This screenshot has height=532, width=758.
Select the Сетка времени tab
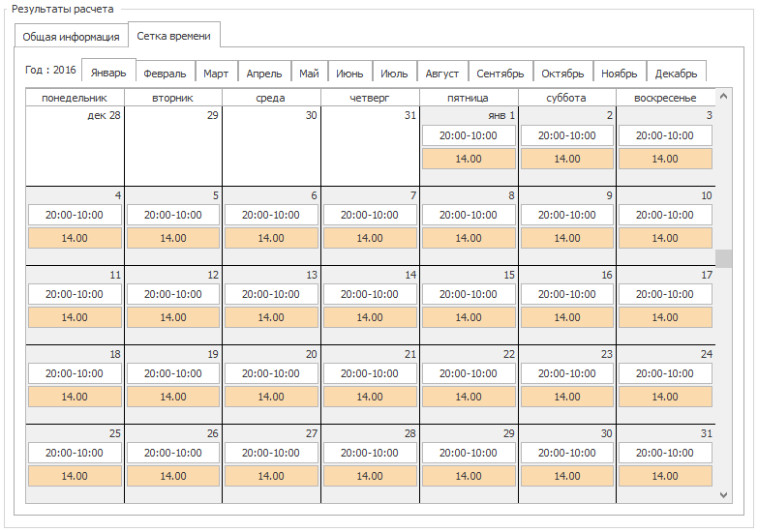[174, 35]
